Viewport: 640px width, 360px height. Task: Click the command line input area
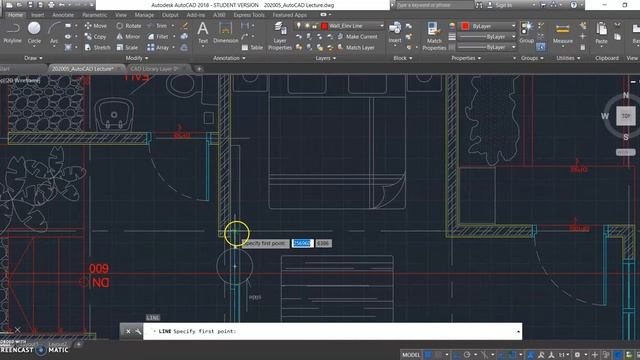pos(333,331)
